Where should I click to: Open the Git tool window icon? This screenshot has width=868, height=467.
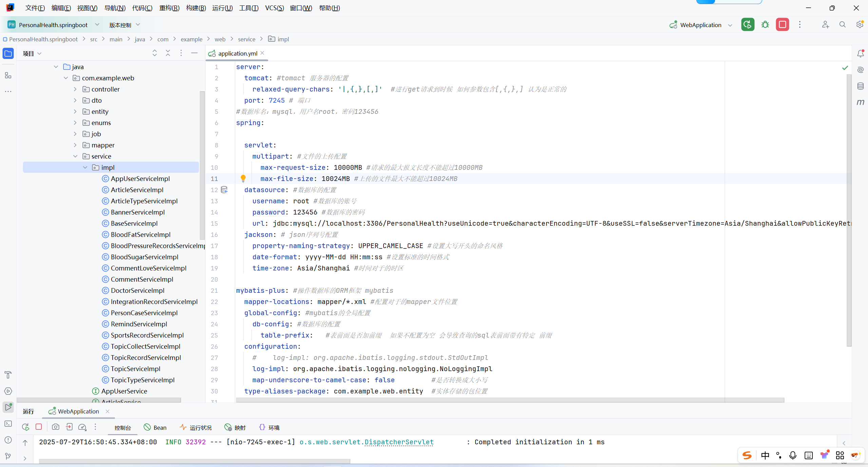[8, 456]
